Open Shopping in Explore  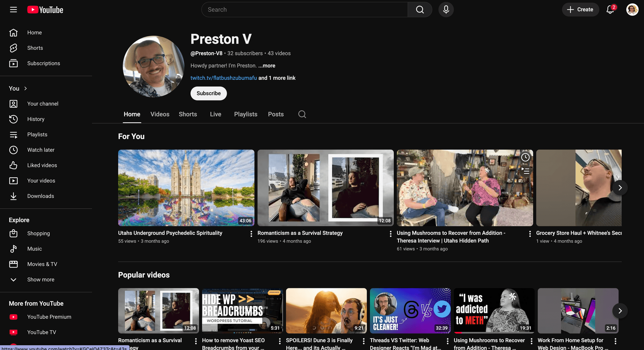pyautogui.click(x=46, y=233)
